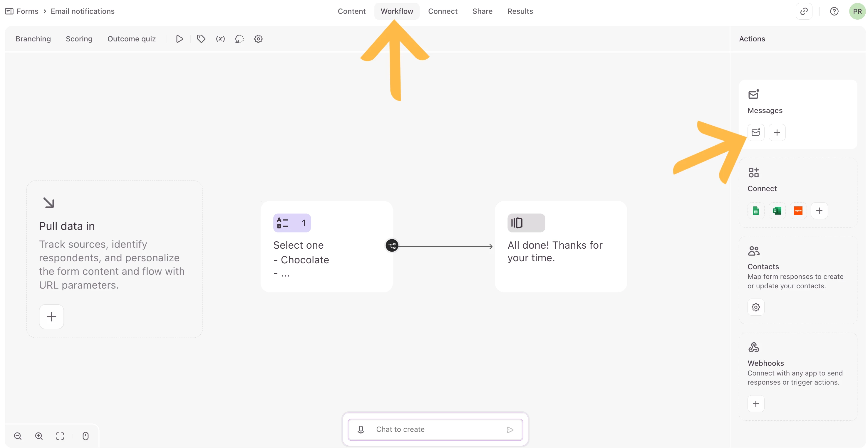Click the fit-to-screen icon
Screen dimensions: 868x448
pos(60,436)
